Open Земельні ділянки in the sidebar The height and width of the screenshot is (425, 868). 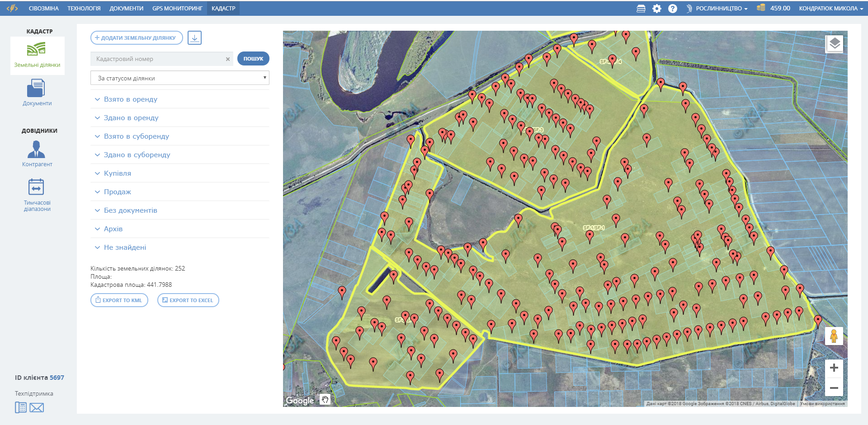[x=37, y=55]
